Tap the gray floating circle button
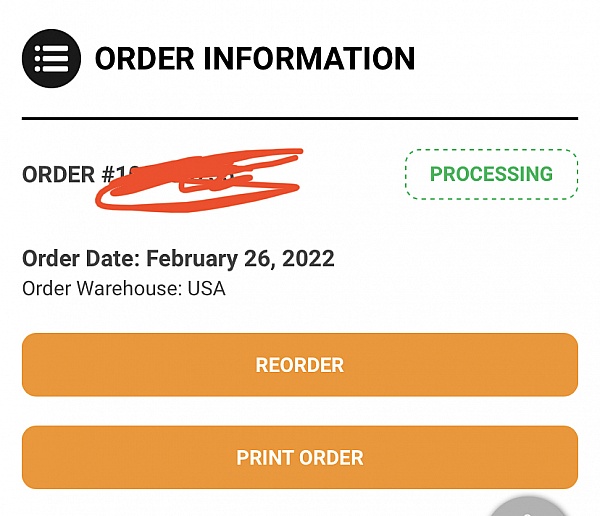Viewport: 600px width, 516px height. tap(527, 507)
